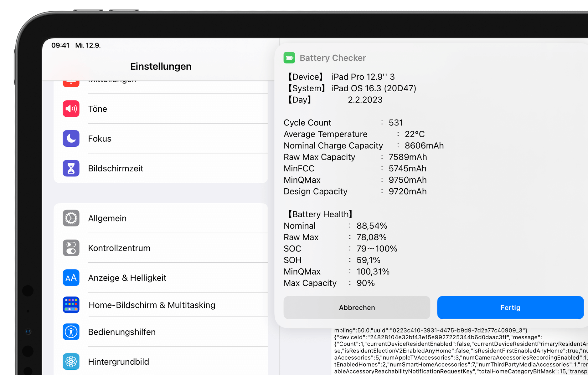Image resolution: width=588 pixels, height=375 pixels.
Task: Tap the deviceId log line
Action: [x=438, y=337]
